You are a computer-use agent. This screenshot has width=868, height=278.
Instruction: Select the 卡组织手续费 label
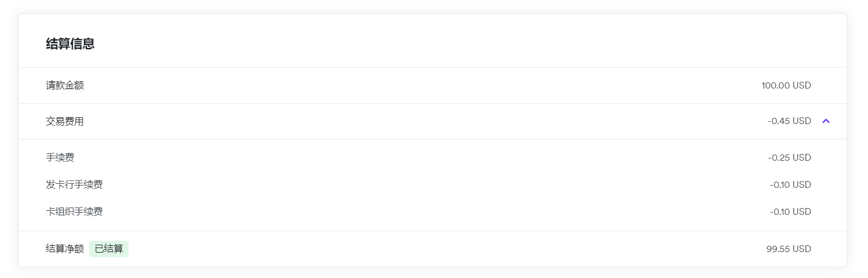(x=74, y=211)
